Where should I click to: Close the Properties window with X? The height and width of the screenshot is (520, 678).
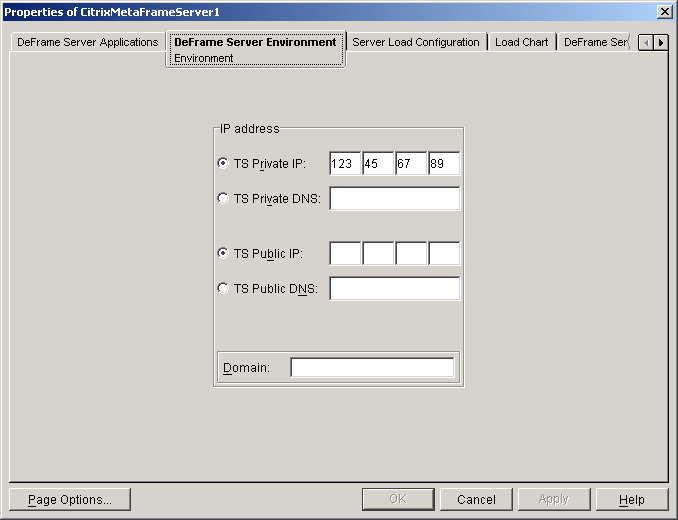[x=665, y=12]
